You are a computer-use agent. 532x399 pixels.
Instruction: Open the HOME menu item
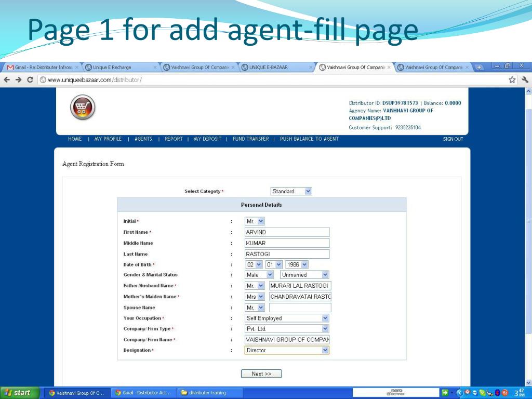tap(75, 139)
